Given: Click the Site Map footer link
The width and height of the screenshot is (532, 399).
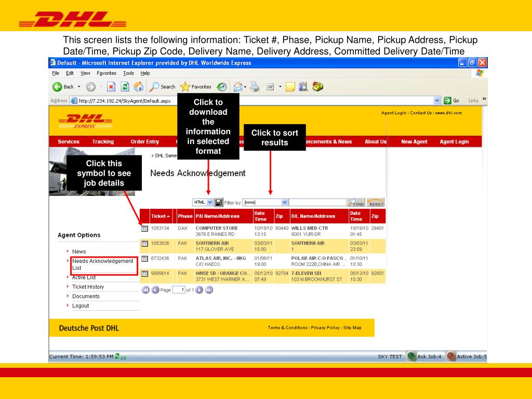Looking at the screenshot, I should point(352,328).
